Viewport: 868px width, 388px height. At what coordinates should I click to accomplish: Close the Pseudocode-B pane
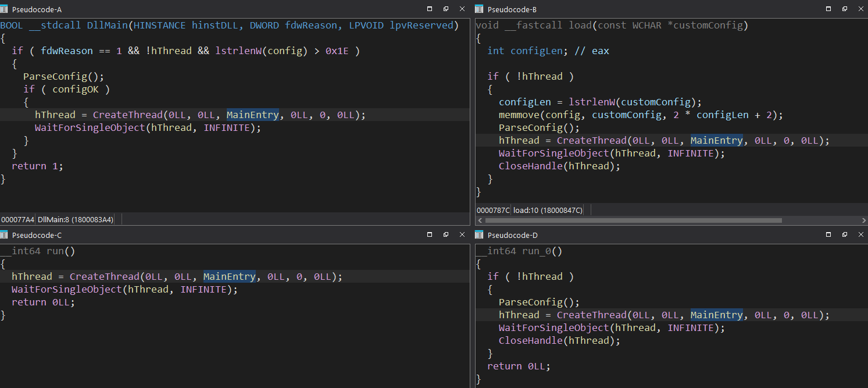tap(861, 9)
